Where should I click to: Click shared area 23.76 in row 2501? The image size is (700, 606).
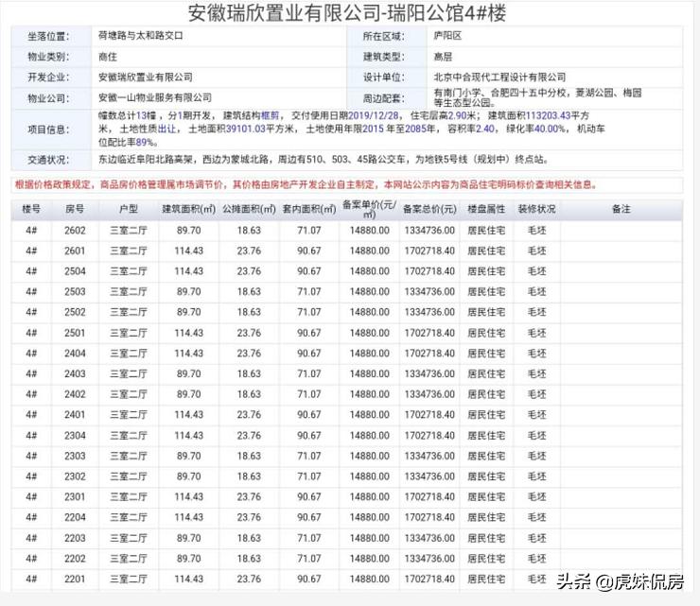pyautogui.click(x=249, y=333)
